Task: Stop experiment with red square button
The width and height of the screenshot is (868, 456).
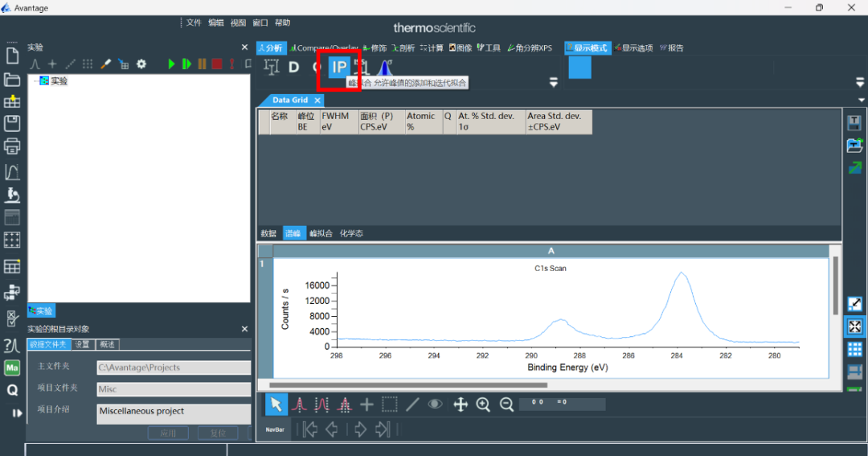Action: pyautogui.click(x=217, y=64)
